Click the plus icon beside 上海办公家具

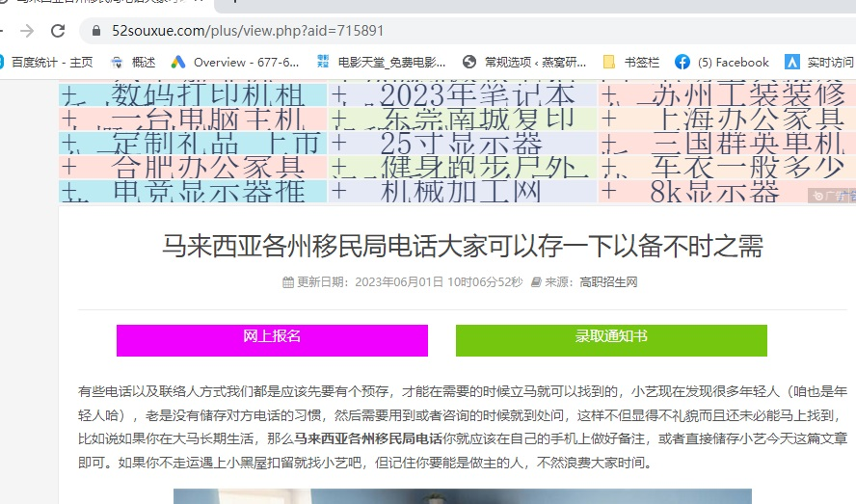tap(608, 119)
